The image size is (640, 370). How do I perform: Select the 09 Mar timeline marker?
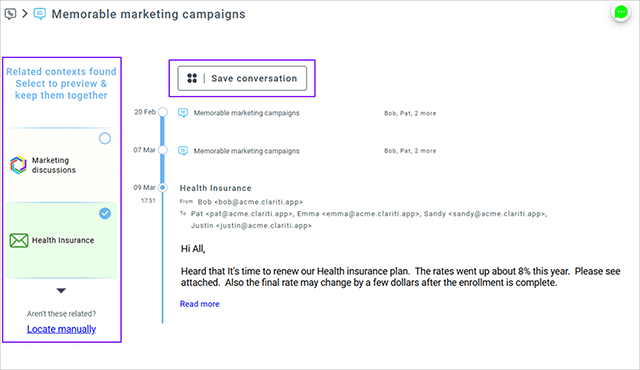click(x=163, y=188)
